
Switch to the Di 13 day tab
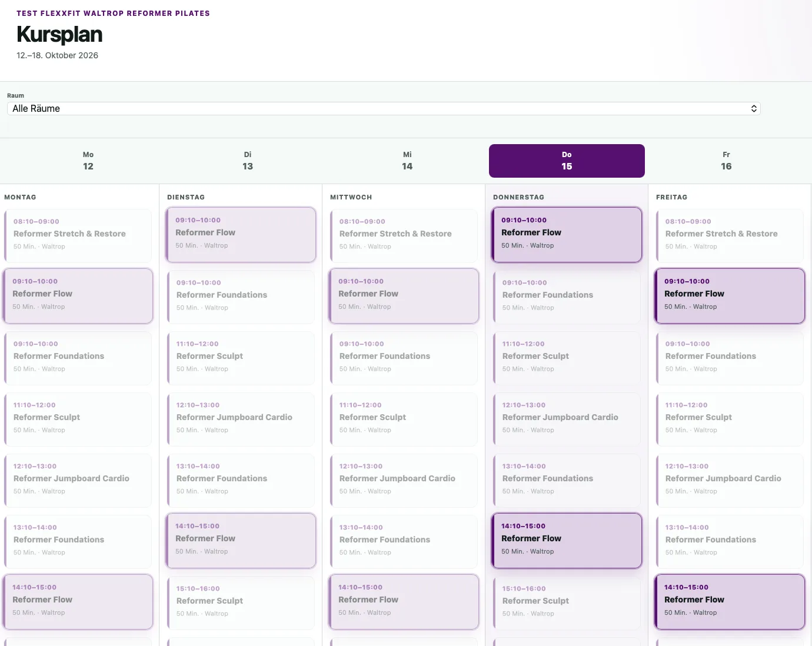(x=248, y=161)
